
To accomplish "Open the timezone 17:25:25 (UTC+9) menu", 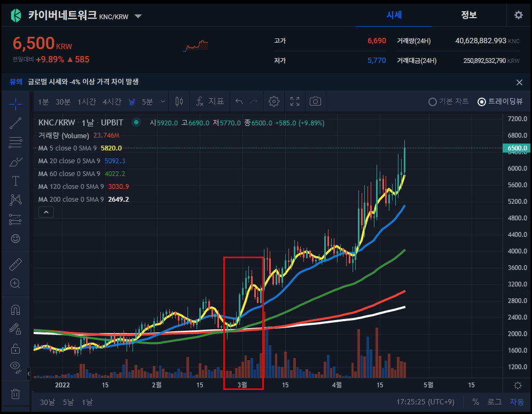I will tap(425, 402).
